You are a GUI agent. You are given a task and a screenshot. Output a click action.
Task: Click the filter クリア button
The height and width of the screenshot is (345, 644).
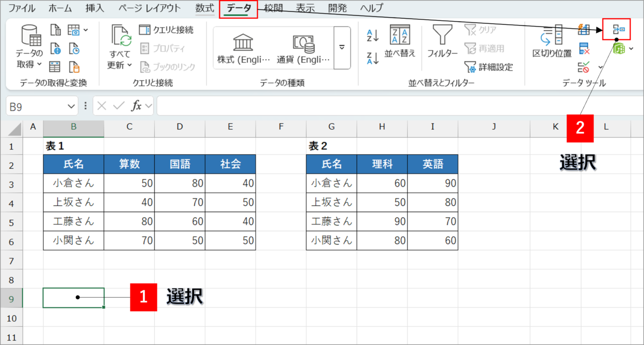480,30
